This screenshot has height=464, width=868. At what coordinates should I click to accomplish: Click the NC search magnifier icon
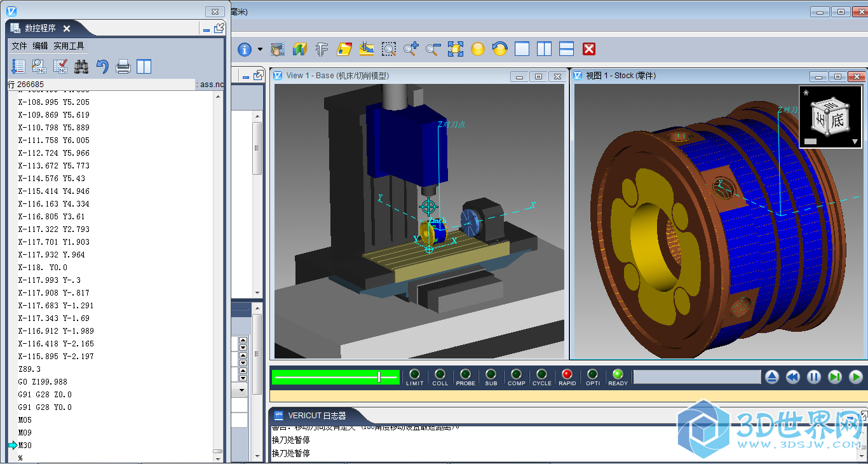click(39, 66)
